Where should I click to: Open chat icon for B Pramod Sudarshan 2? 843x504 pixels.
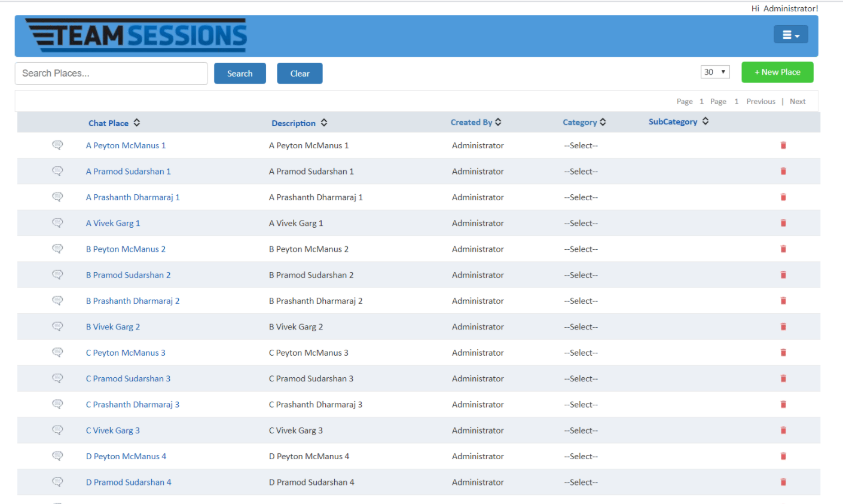57,274
